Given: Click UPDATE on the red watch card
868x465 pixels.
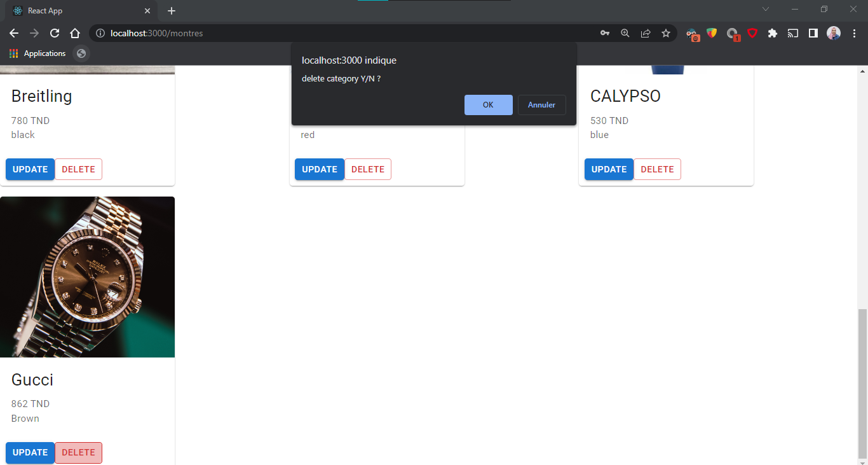Looking at the screenshot, I should click(320, 169).
